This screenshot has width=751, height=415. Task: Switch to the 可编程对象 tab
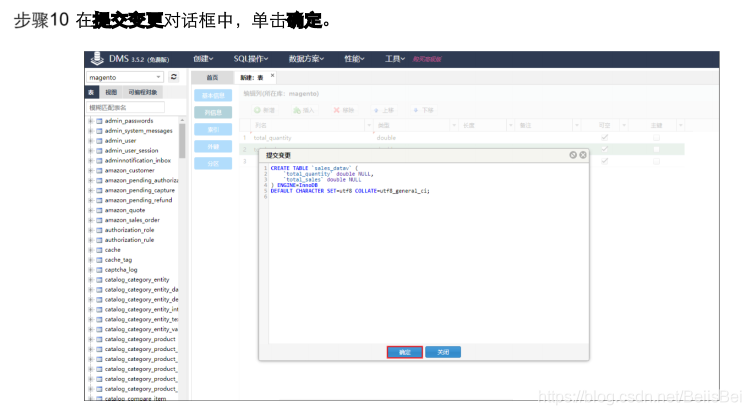point(143,92)
